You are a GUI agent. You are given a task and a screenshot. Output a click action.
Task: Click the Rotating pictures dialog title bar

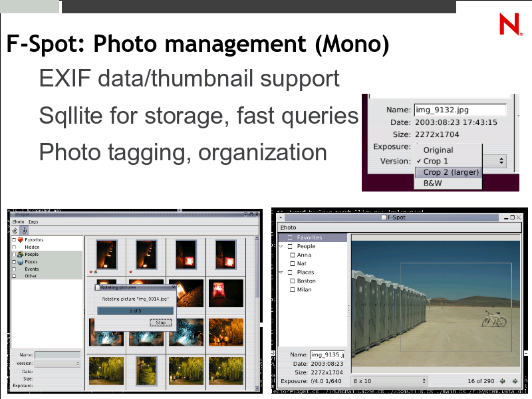[135, 287]
